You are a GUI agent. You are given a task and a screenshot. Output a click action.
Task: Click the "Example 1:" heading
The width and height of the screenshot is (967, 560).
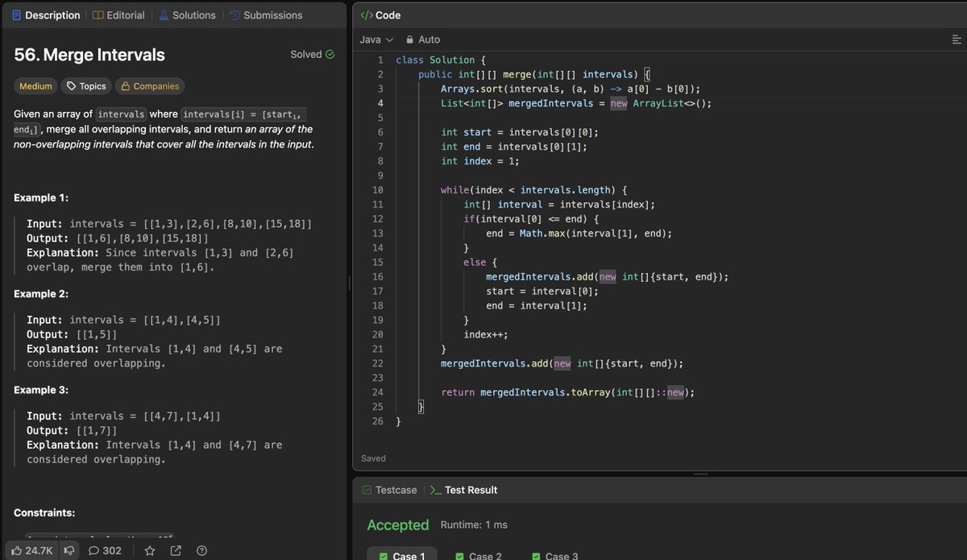(x=41, y=198)
